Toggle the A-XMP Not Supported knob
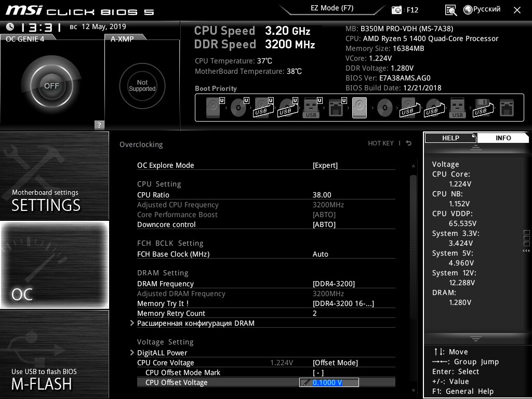Image resolution: width=532 pixels, height=399 pixels. (142, 86)
